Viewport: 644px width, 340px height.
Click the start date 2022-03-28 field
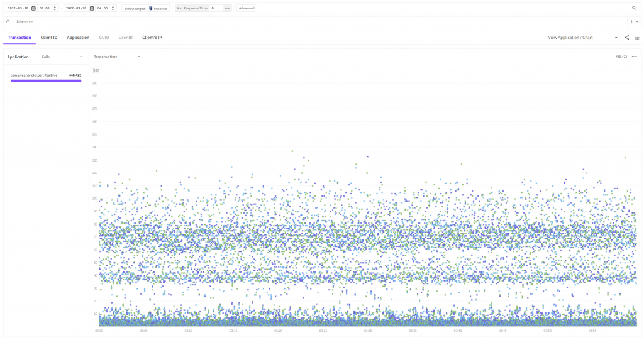[x=18, y=8]
